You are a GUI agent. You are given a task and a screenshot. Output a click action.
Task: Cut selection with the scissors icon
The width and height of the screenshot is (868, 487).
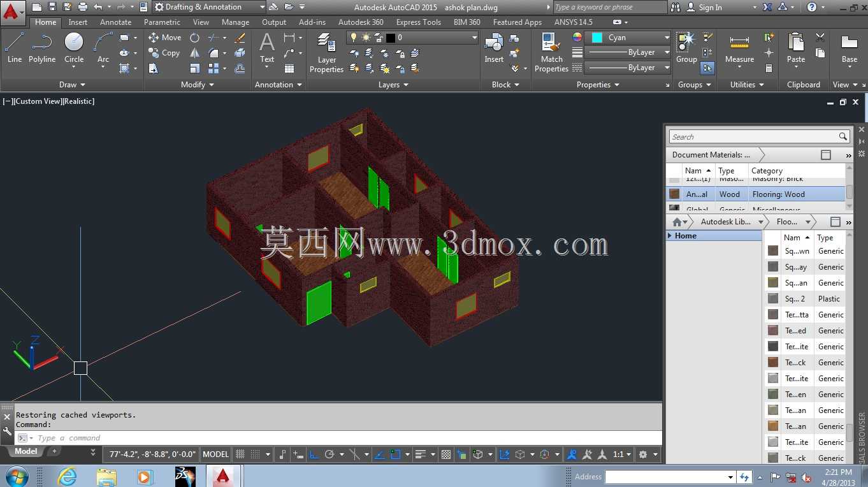coord(820,38)
